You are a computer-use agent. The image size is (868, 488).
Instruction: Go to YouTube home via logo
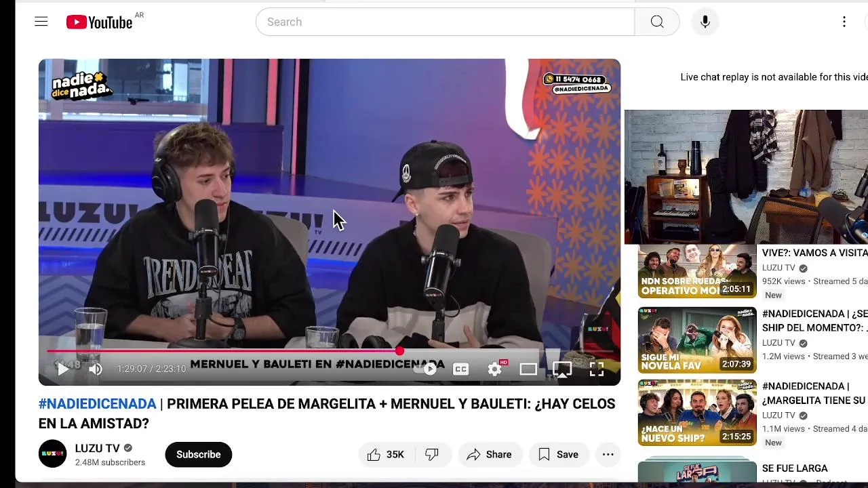click(99, 22)
